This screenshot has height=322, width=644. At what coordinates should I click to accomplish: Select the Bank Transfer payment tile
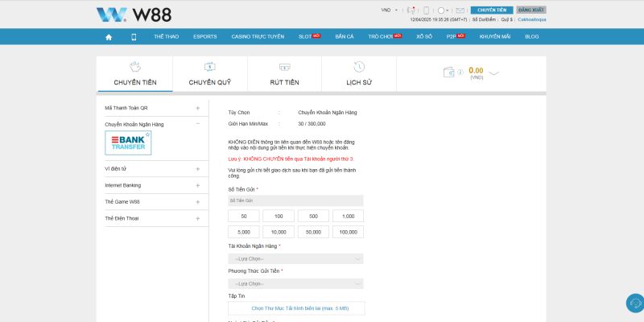[128, 143]
